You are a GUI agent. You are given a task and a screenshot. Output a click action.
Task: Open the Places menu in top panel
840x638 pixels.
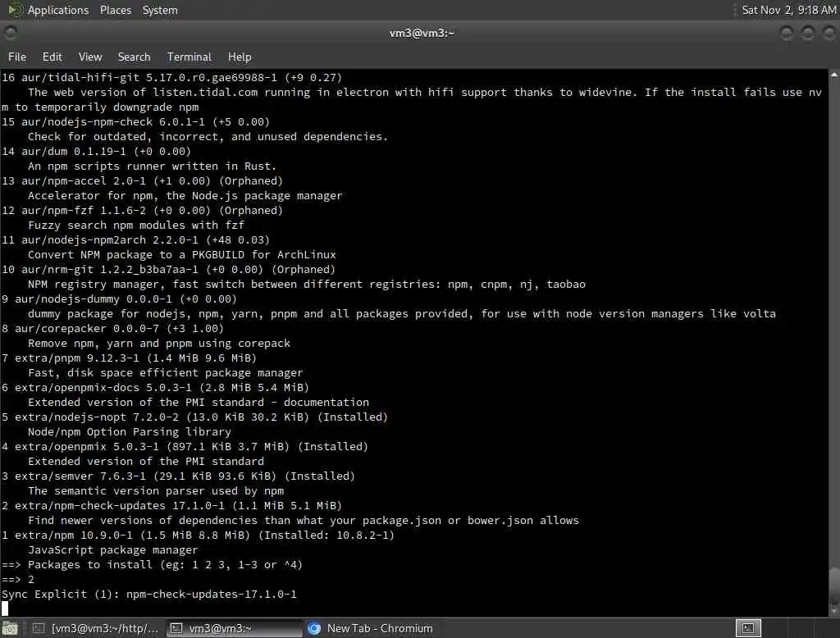click(x=115, y=10)
